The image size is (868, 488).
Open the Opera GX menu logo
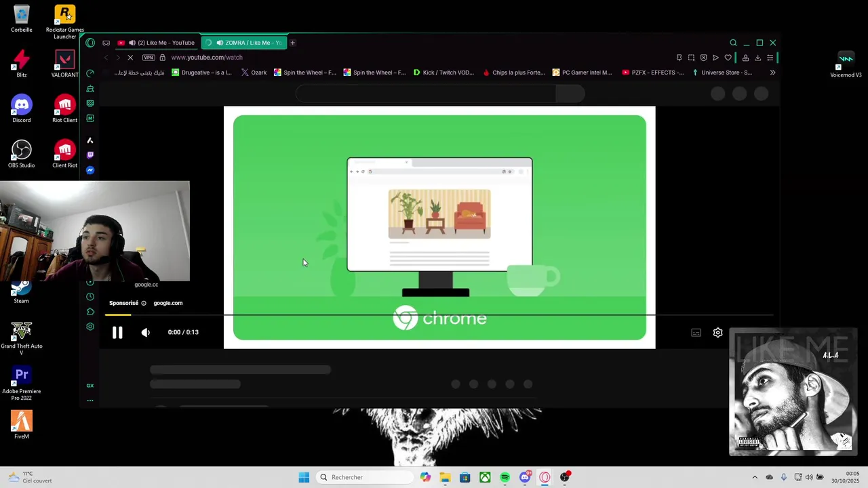coord(90,43)
